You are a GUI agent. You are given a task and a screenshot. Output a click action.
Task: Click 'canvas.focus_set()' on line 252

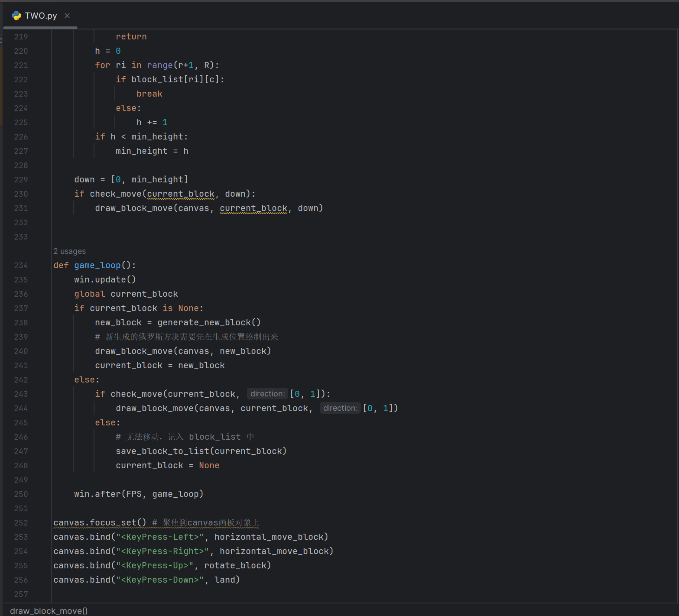point(100,523)
